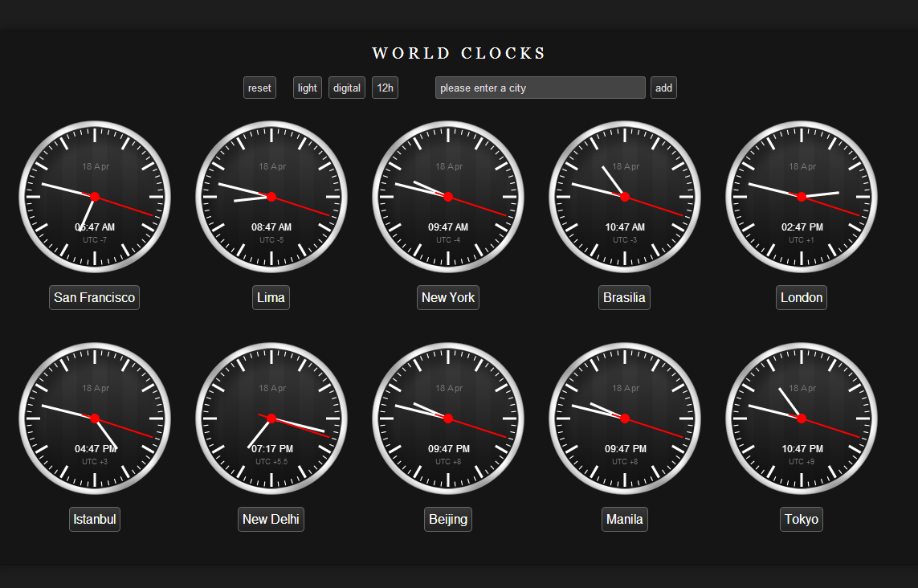Select the Beijing city label
This screenshot has width=918, height=588.
point(447,519)
